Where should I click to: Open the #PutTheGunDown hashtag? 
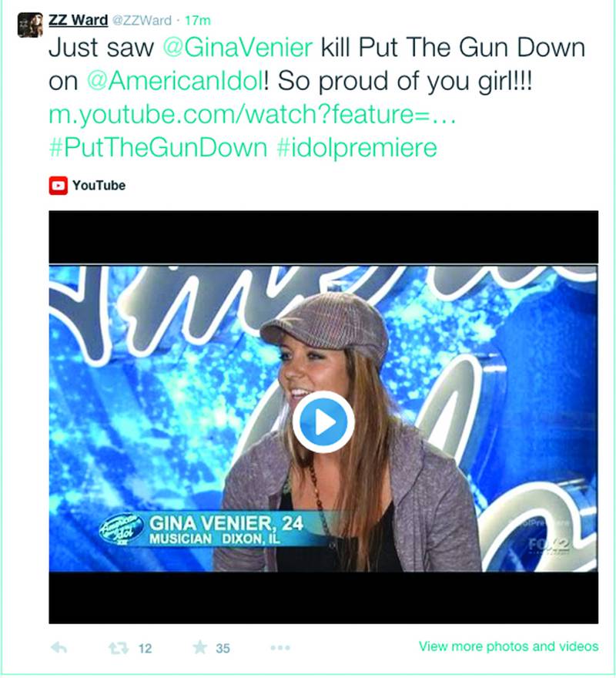pyautogui.click(x=158, y=147)
